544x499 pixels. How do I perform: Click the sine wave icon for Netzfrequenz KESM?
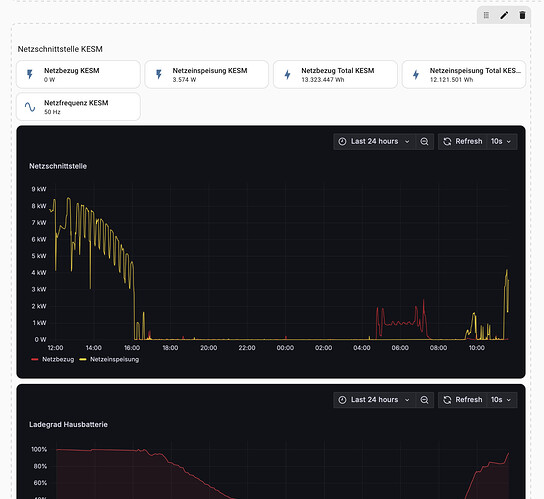[x=30, y=107]
